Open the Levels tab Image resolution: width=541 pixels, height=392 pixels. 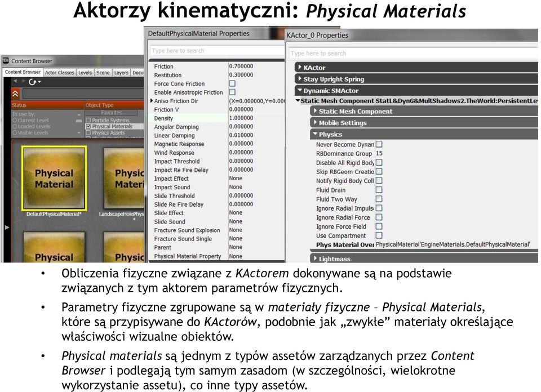[x=85, y=73]
